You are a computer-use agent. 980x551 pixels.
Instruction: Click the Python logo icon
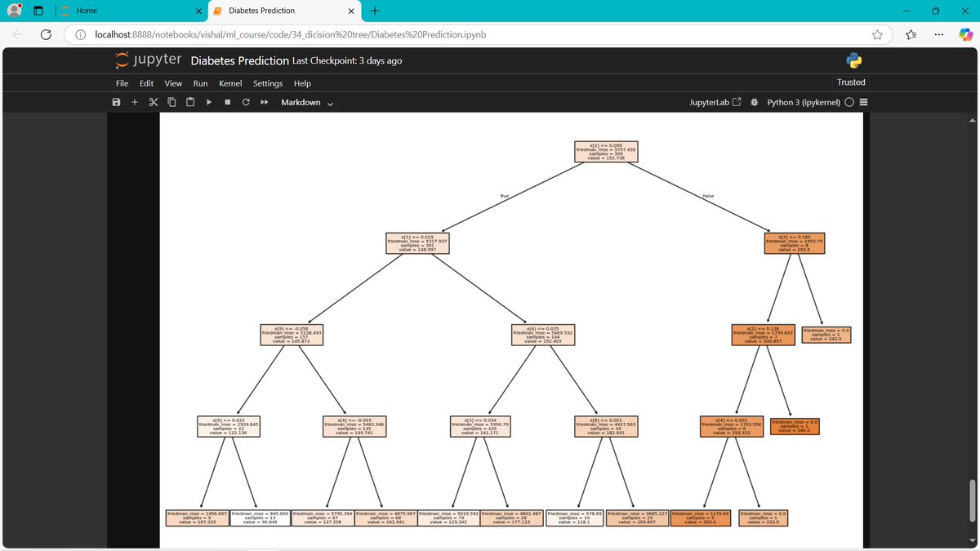pos(854,60)
